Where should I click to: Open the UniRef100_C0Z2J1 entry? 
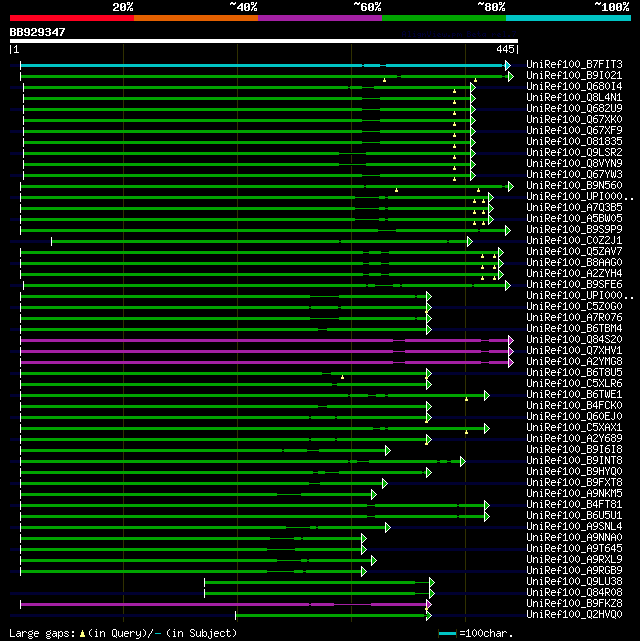(x=574, y=241)
